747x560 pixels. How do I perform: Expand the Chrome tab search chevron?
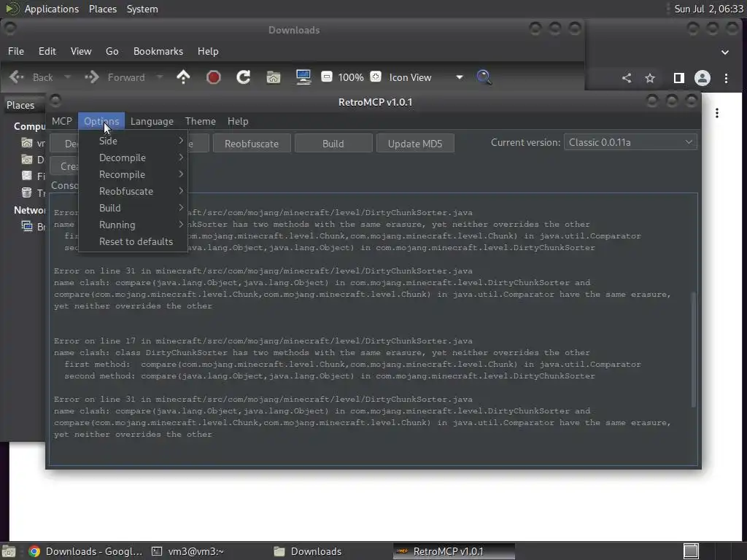coord(724,52)
